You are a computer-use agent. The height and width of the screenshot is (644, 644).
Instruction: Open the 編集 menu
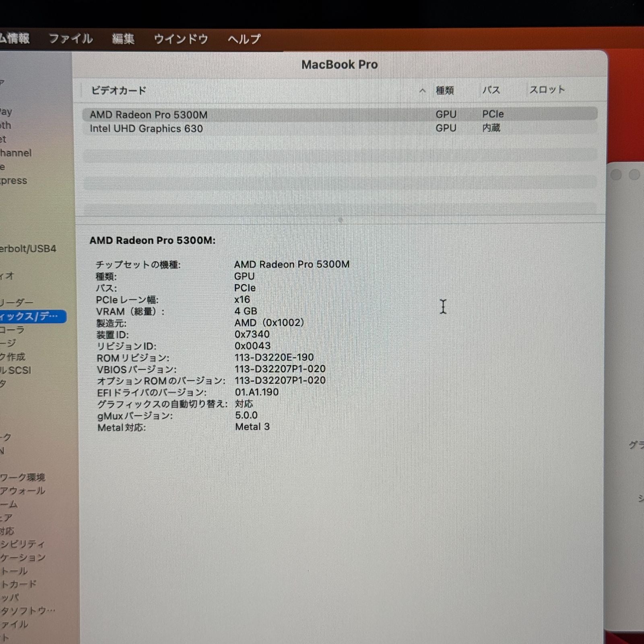pyautogui.click(x=123, y=39)
